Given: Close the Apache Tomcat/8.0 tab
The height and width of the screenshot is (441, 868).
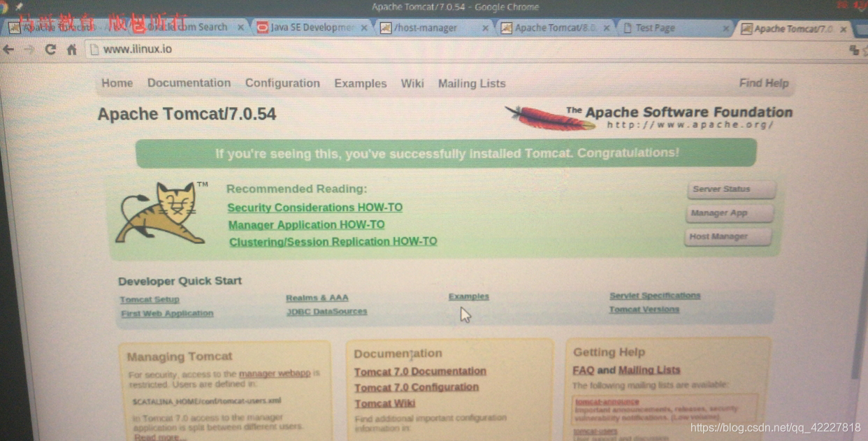Looking at the screenshot, I should click(x=606, y=28).
